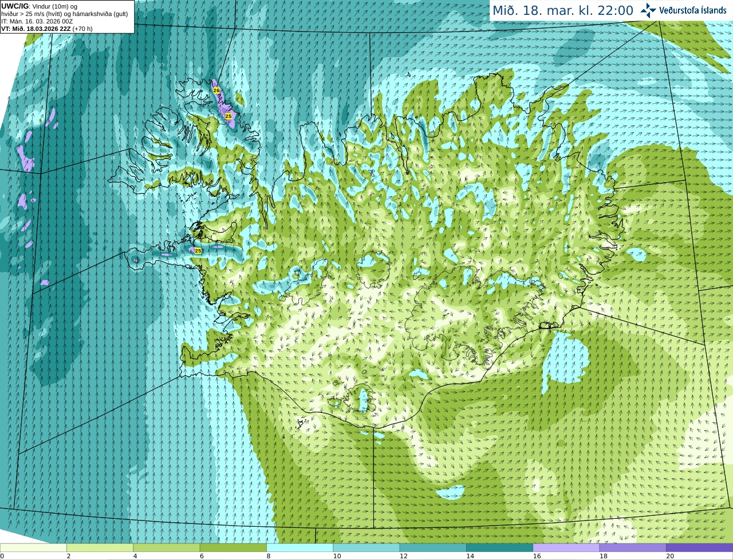Click the yellow 26 gust label
The height and width of the screenshot is (560, 733).
click(x=216, y=90)
